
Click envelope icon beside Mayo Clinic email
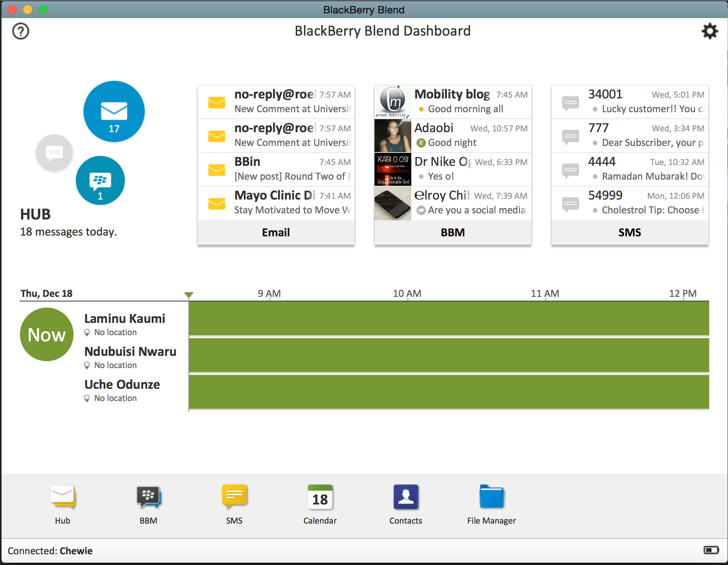pyautogui.click(x=217, y=203)
